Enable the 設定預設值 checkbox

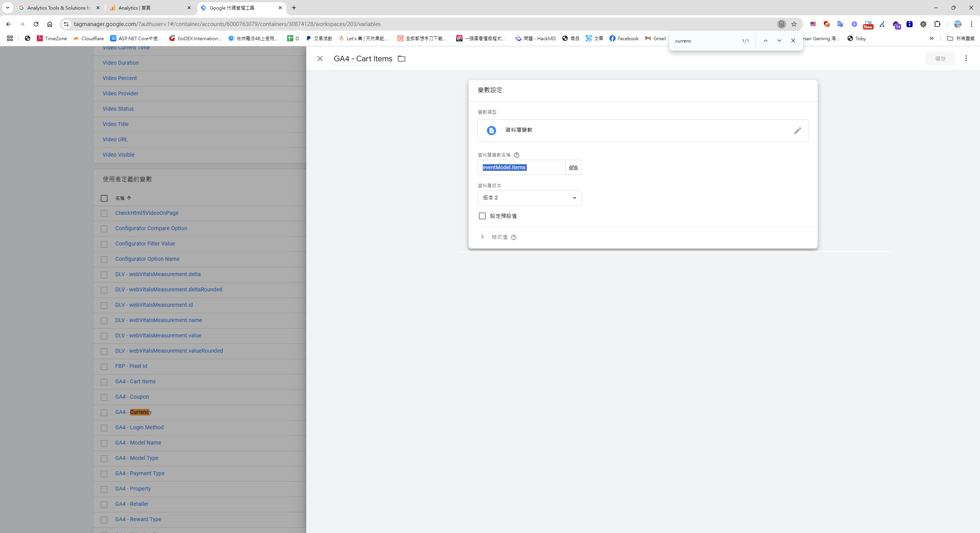click(x=482, y=216)
